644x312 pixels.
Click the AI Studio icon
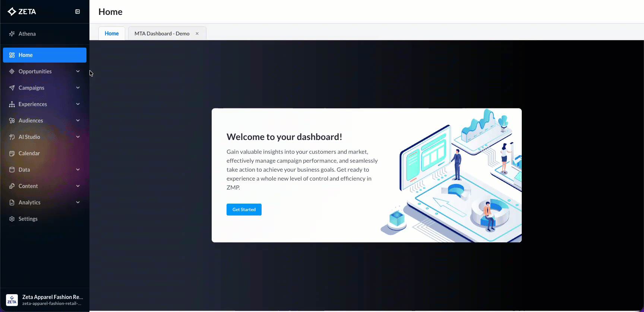coord(12,137)
